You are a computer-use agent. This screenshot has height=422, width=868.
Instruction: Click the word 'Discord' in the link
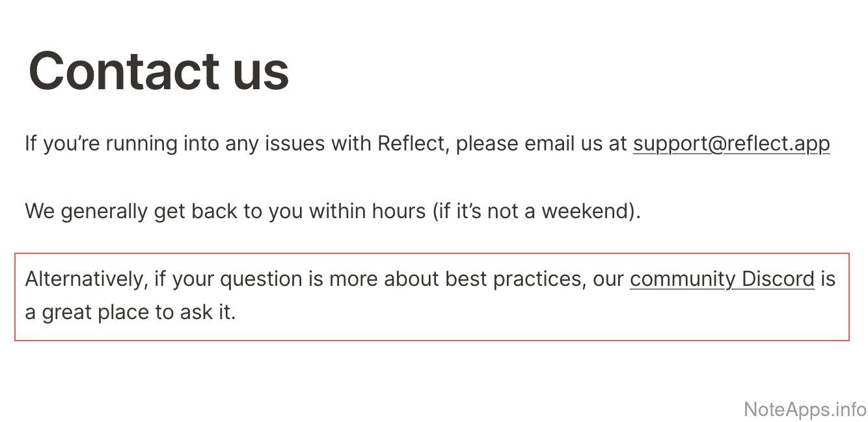click(778, 279)
